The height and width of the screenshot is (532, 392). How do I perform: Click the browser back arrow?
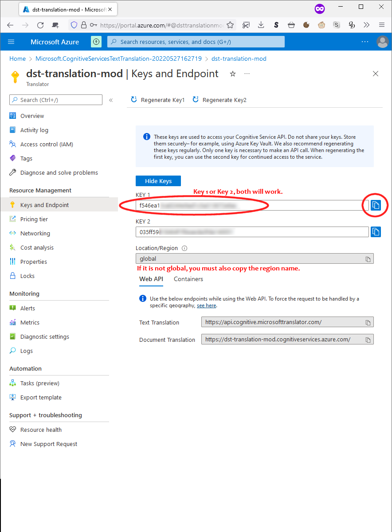(x=10, y=25)
